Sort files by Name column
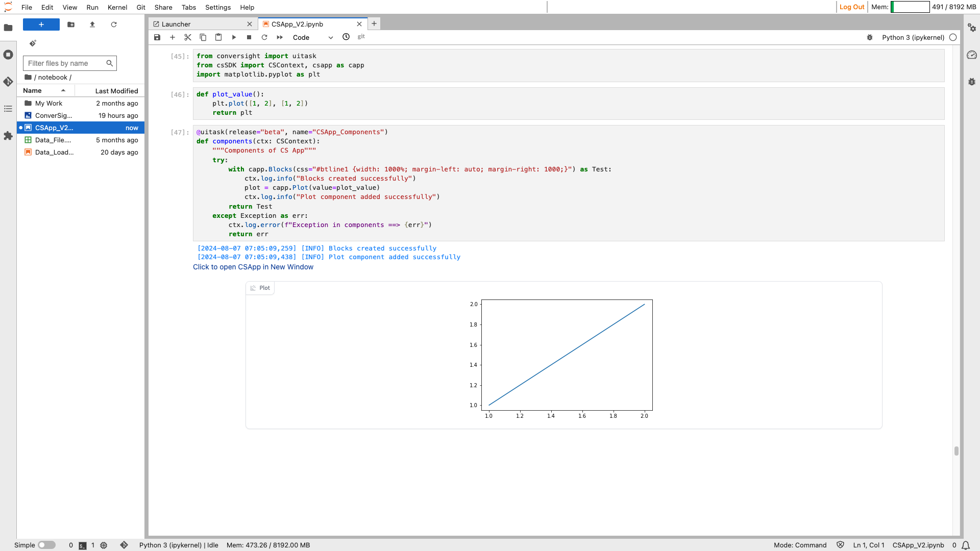Viewport: 980px width, 551px height. click(x=46, y=90)
